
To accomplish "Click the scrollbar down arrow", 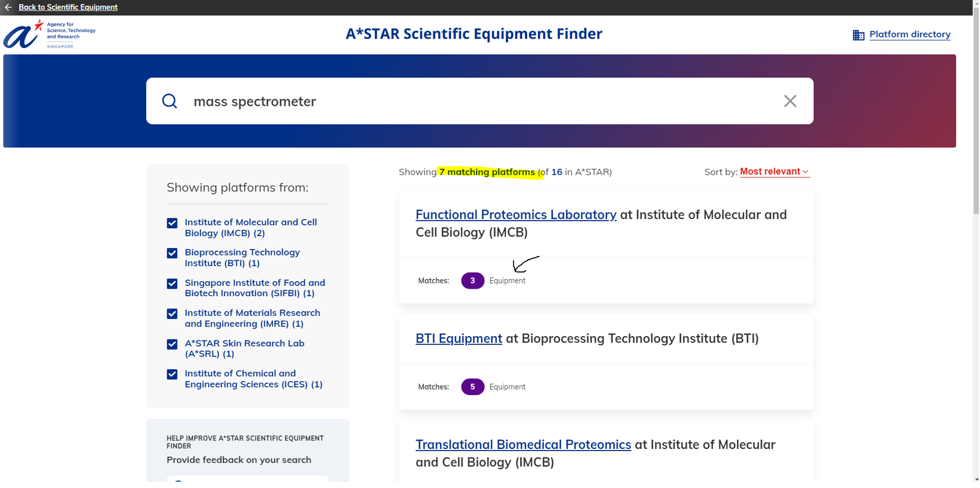I will point(975,479).
